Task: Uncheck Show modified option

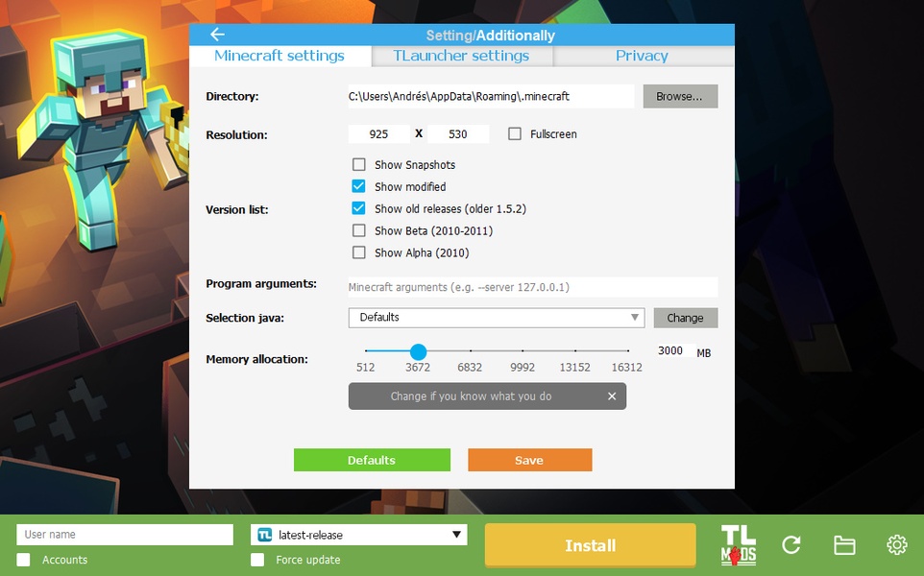Action: click(359, 186)
